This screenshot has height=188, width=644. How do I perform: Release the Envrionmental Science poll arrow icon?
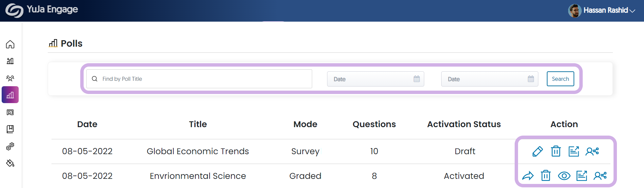tap(528, 176)
